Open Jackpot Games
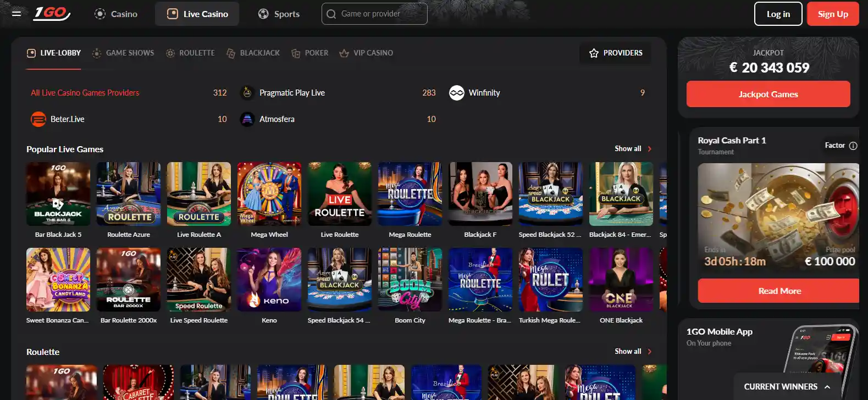This screenshot has width=868, height=400. coord(768,94)
